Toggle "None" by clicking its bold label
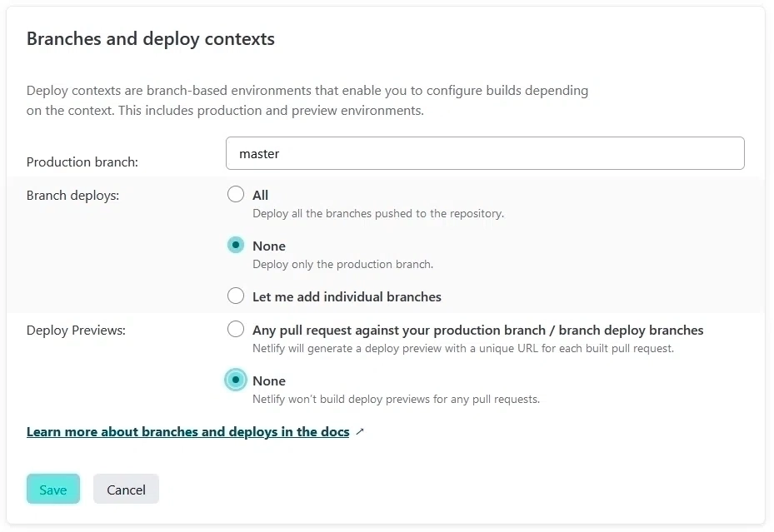This screenshot has width=774, height=532. [268, 245]
